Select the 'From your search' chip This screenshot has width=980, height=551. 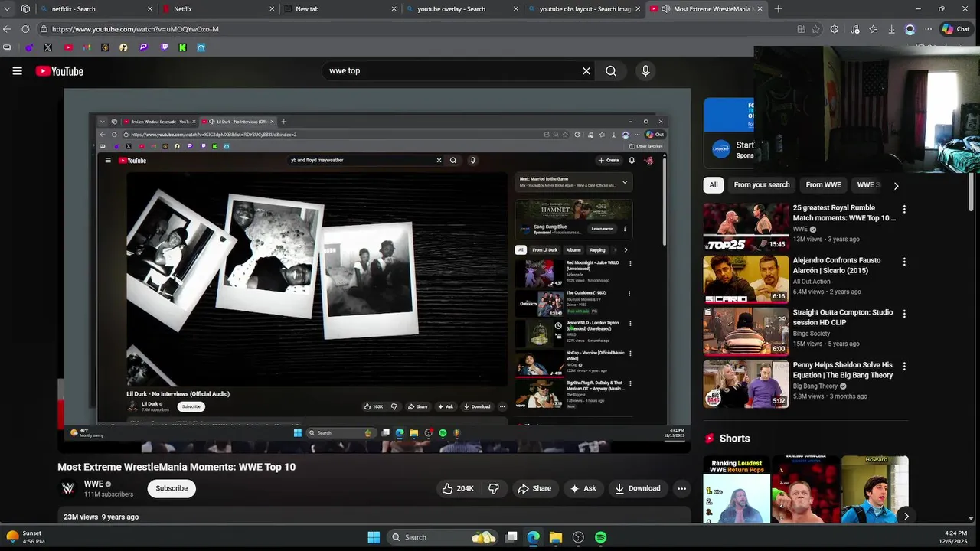tap(762, 185)
